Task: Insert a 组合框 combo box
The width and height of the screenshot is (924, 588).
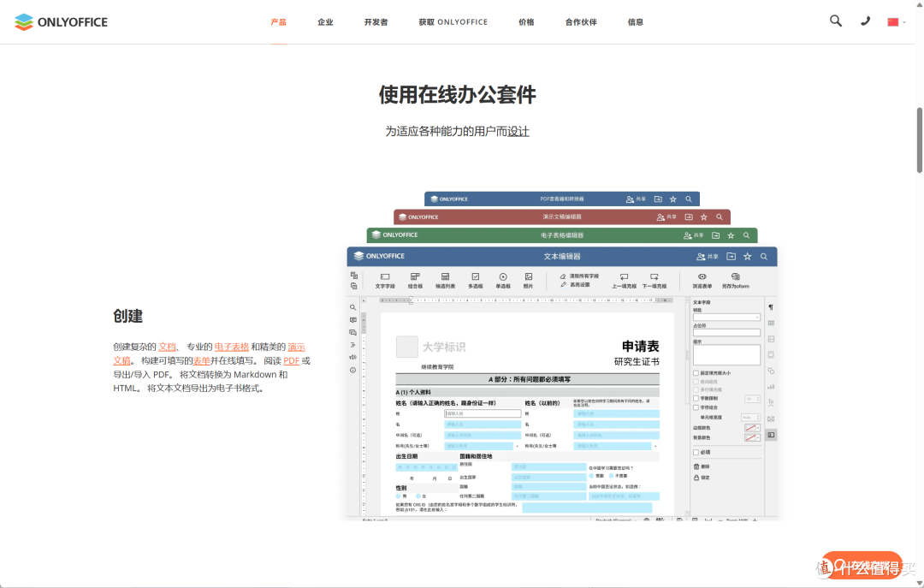Action: click(x=415, y=281)
